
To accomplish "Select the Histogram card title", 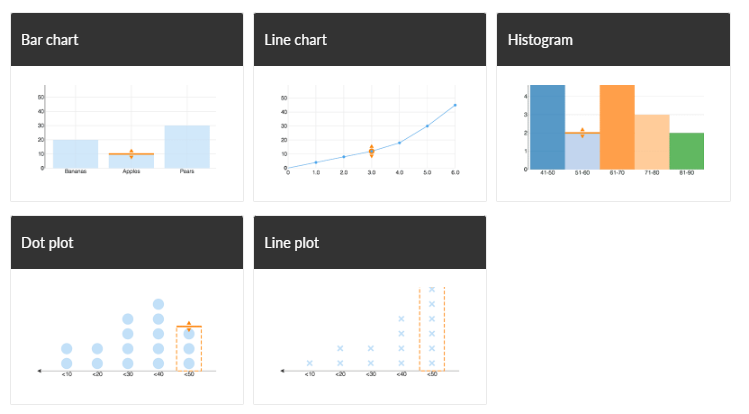I will [540, 40].
